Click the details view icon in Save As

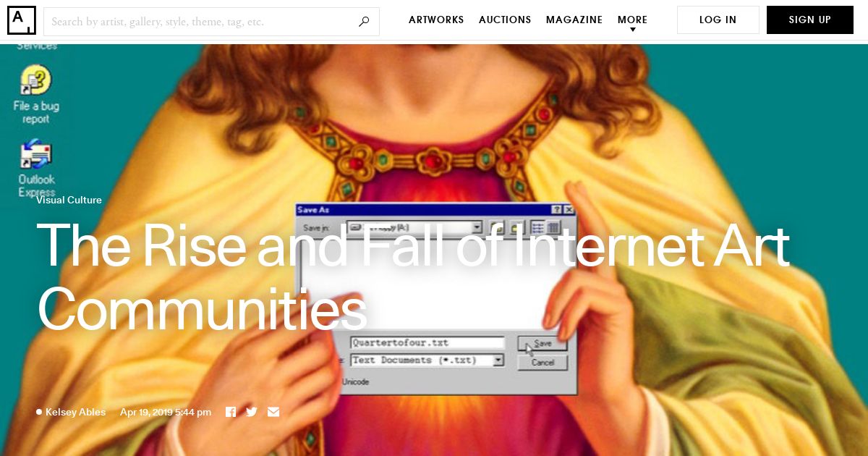(x=553, y=227)
